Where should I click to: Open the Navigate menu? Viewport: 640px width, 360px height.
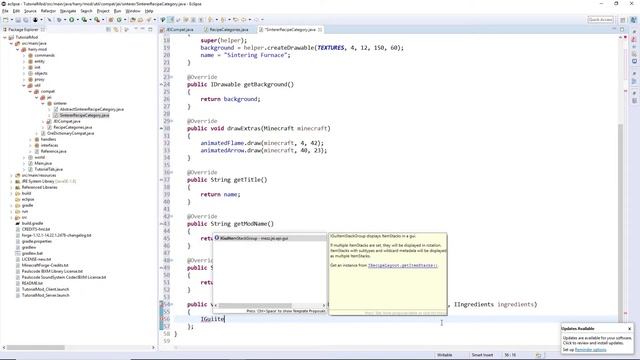click(68, 11)
